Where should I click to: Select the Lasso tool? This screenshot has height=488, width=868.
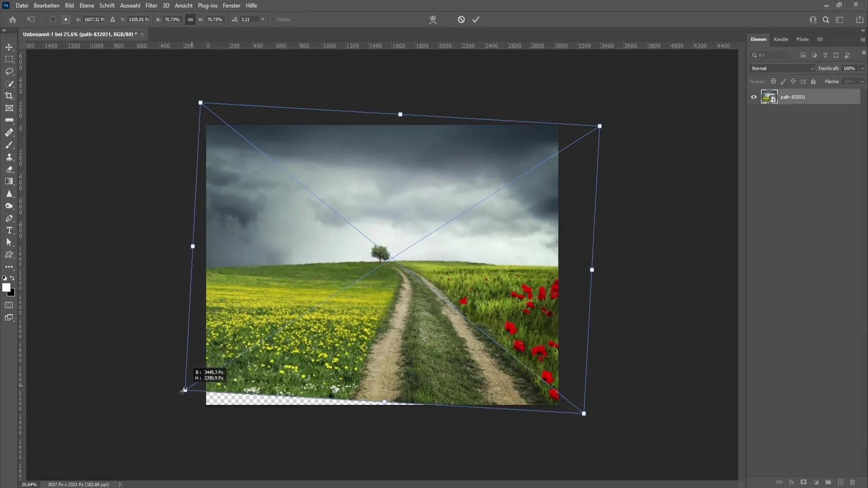click(x=9, y=71)
